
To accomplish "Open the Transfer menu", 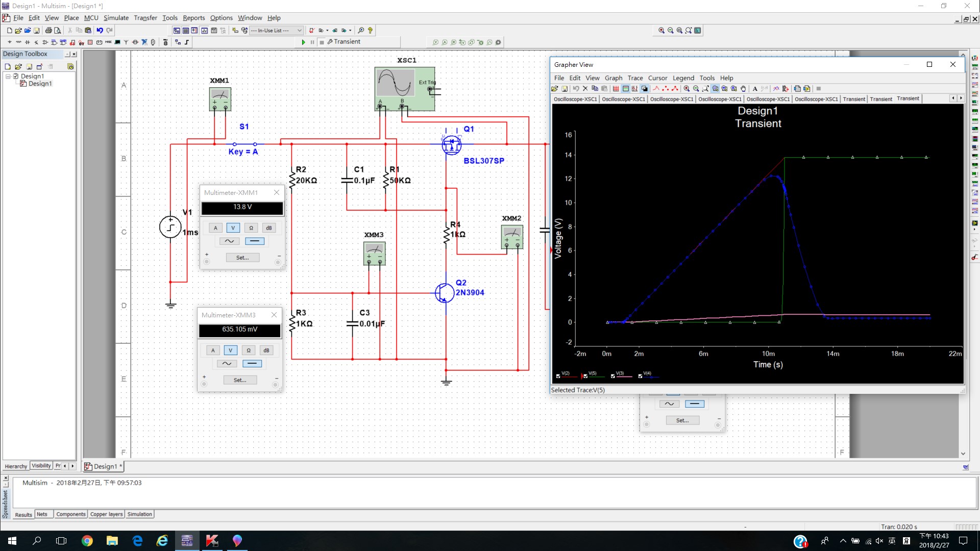I will 145,18.
